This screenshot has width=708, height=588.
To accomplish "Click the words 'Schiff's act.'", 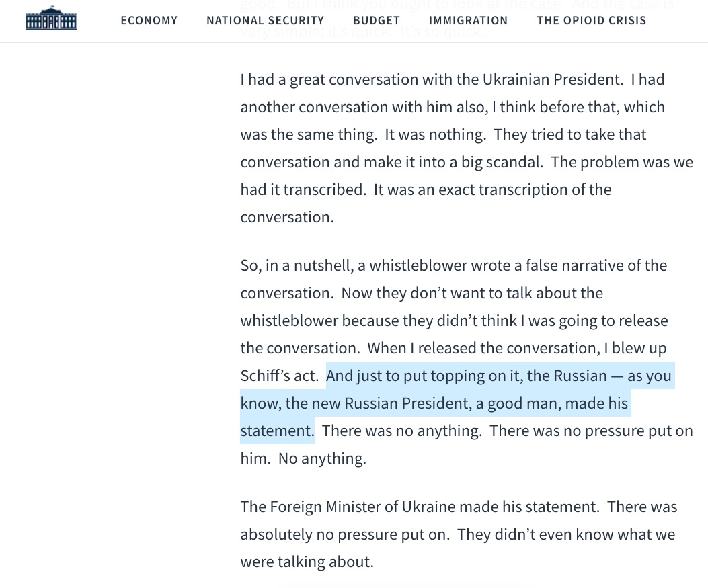I will click(280, 376).
